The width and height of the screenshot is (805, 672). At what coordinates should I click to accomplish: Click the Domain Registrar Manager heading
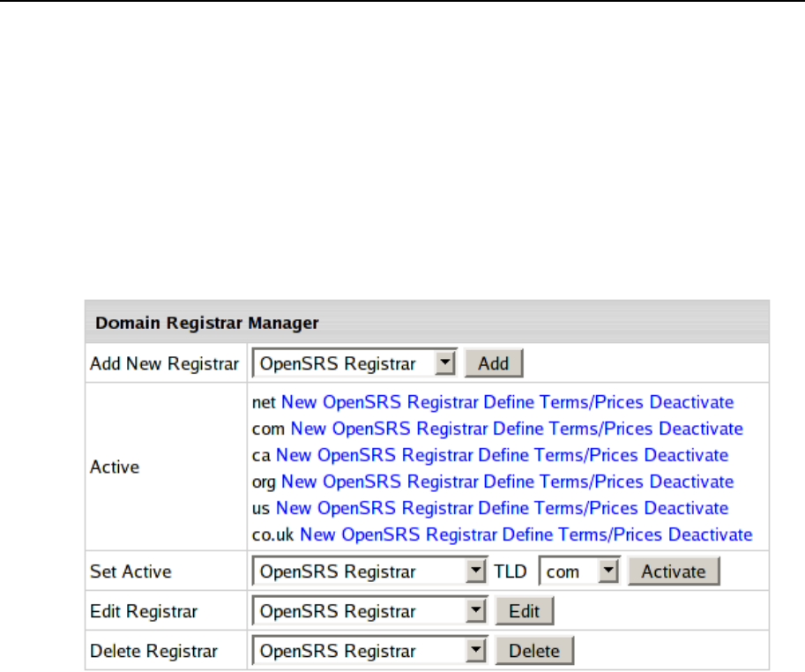(207, 323)
